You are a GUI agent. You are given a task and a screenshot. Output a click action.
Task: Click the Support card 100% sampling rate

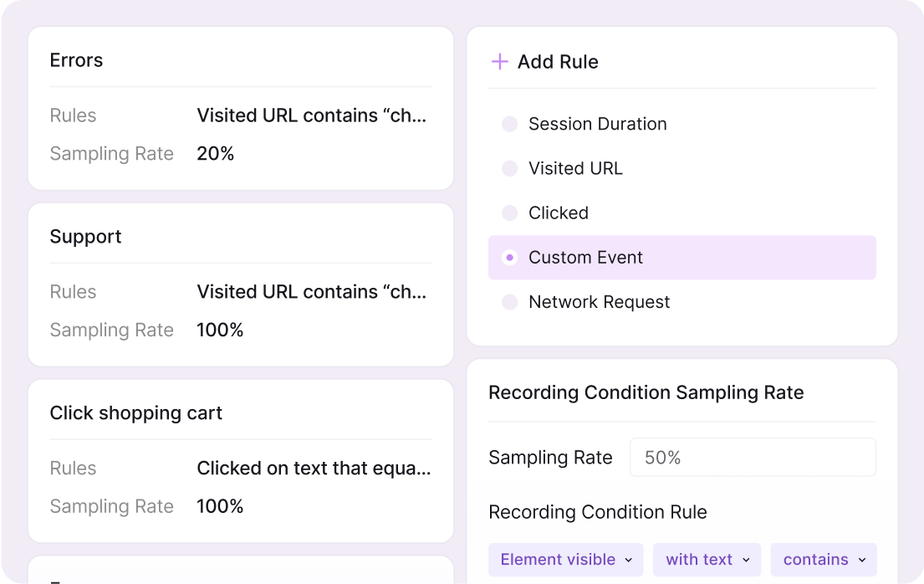(220, 330)
